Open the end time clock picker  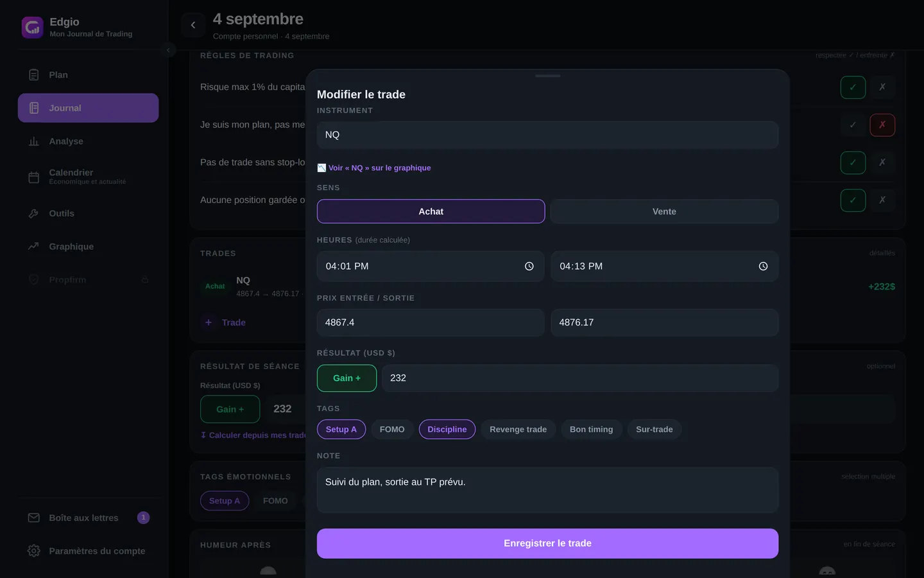(764, 267)
